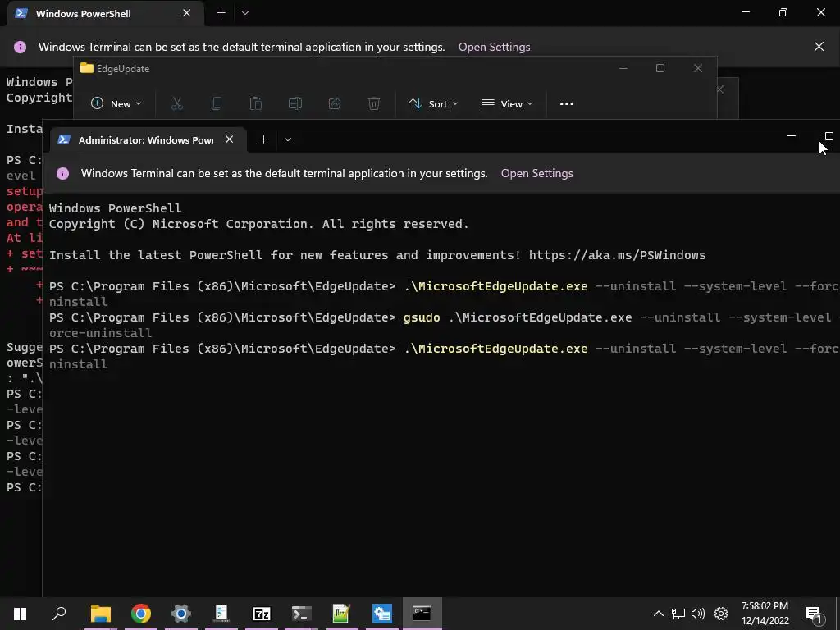
Task: Click 'Windows PowerShell' header line in Administrator terminal
Action: click(115, 208)
